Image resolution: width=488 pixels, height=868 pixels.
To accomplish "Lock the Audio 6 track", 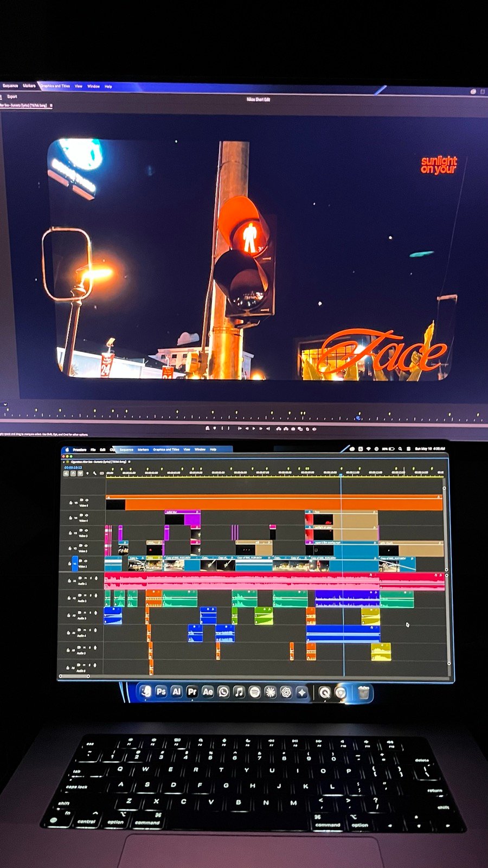I will pos(68,668).
